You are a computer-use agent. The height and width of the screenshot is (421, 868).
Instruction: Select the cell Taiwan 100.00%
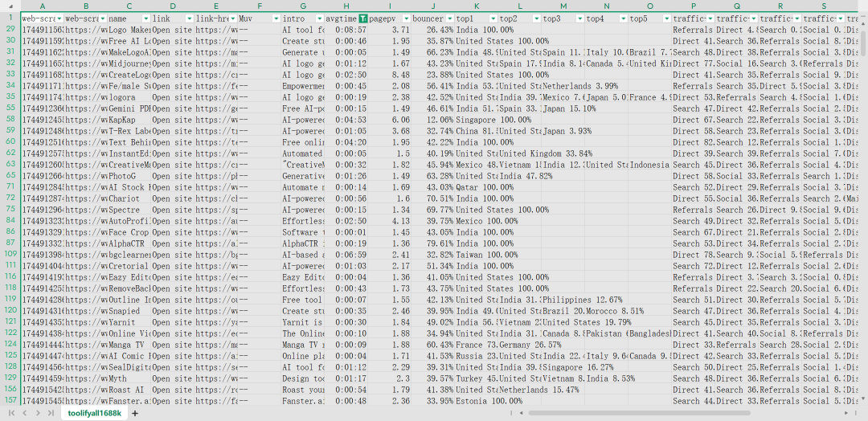476,255
